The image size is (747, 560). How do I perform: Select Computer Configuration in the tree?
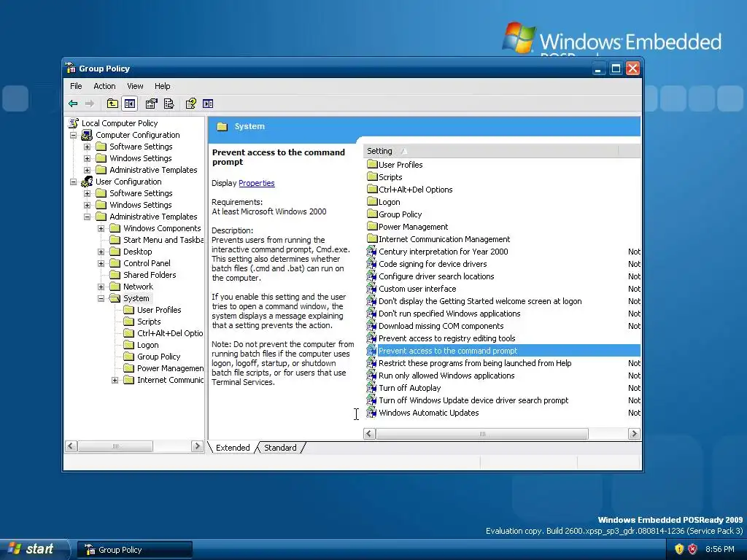click(137, 135)
